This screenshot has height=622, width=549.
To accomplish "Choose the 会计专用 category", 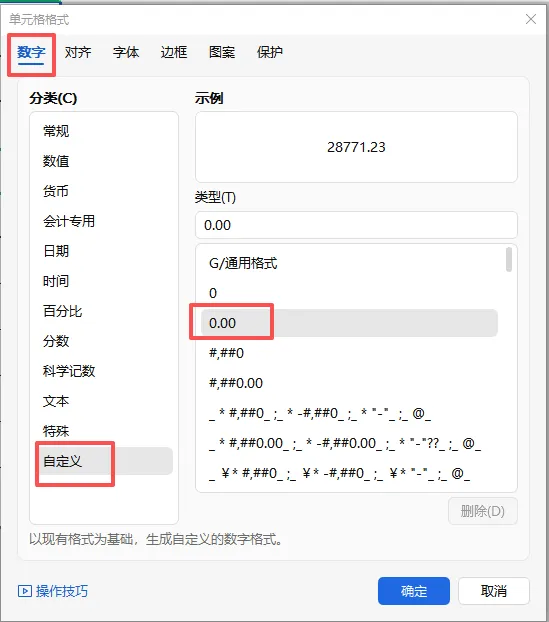I will point(104,221).
